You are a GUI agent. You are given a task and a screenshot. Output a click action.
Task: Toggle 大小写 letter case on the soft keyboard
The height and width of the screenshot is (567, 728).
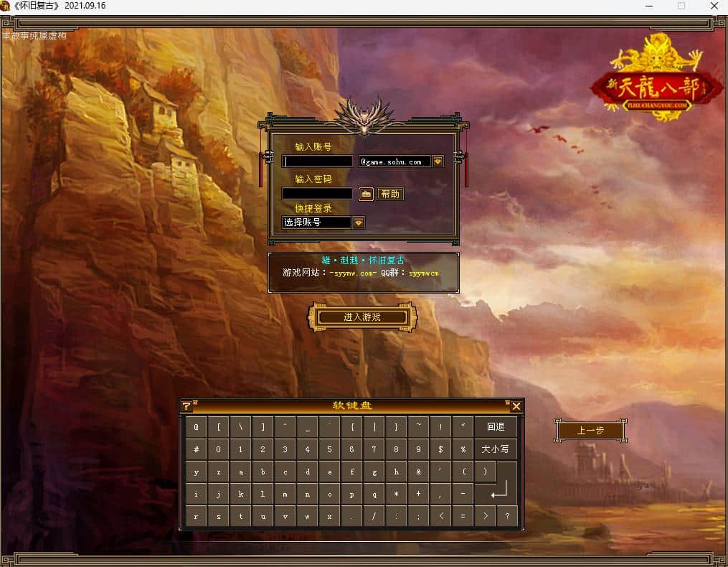point(496,448)
